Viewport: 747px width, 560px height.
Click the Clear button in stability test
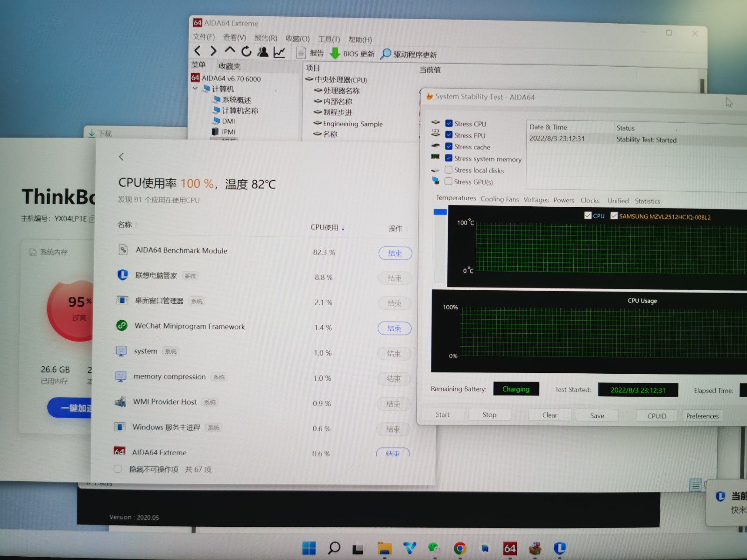click(x=550, y=415)
